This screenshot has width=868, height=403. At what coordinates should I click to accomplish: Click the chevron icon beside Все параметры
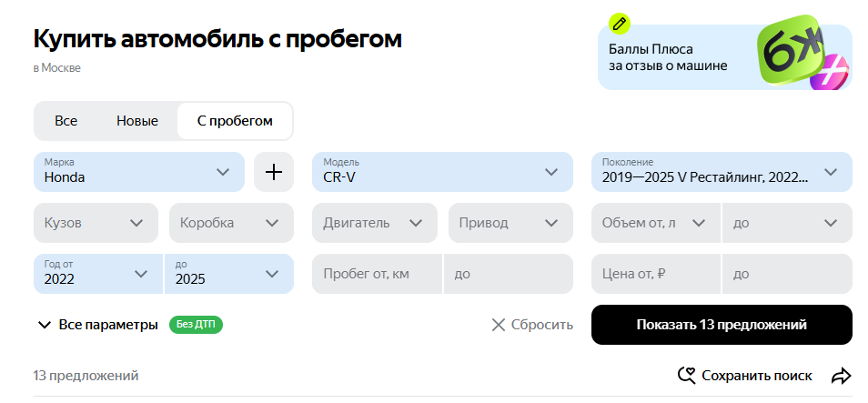point(45,325)
